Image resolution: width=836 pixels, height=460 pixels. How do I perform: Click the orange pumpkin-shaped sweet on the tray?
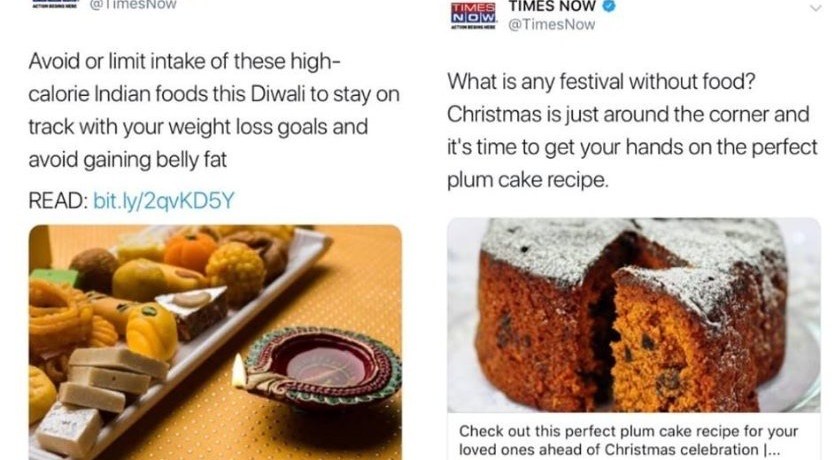(x=190, y=251)
